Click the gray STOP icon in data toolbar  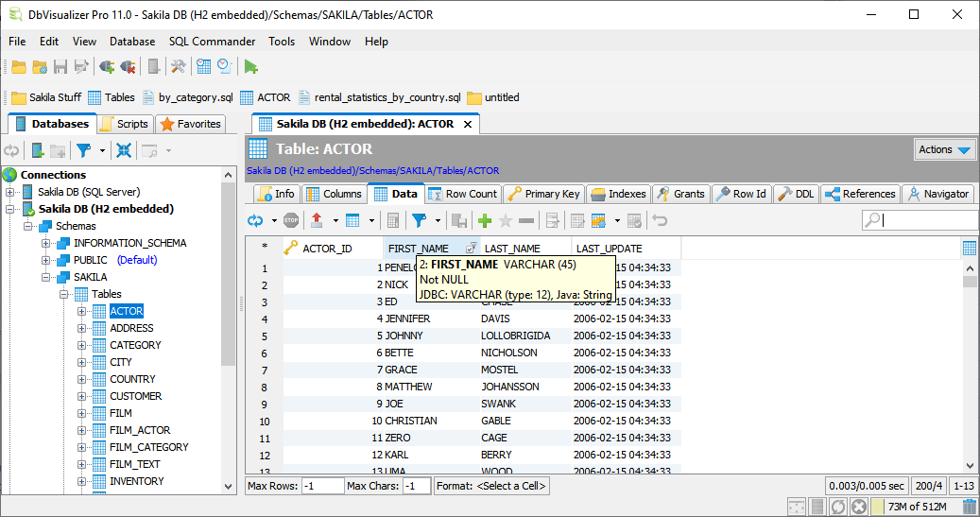(x=291, y=220)
